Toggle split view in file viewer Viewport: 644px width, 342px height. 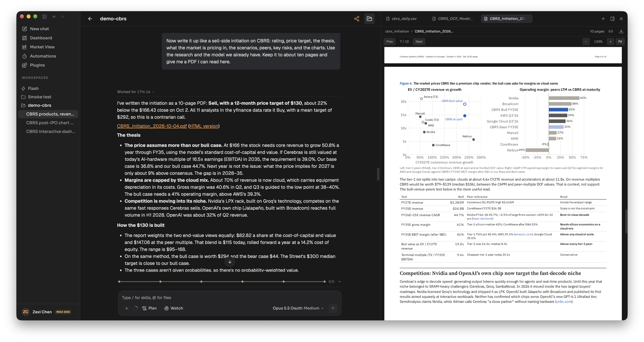tap(612, 19)
